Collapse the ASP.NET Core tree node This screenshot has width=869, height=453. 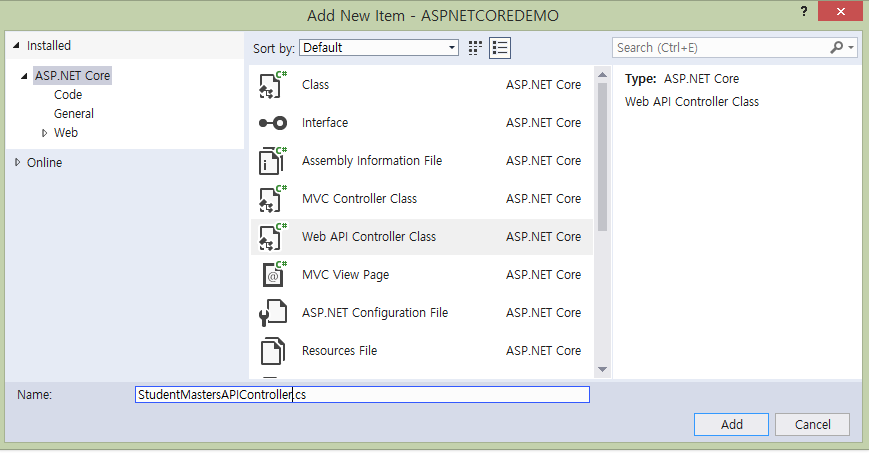(24, 76)
